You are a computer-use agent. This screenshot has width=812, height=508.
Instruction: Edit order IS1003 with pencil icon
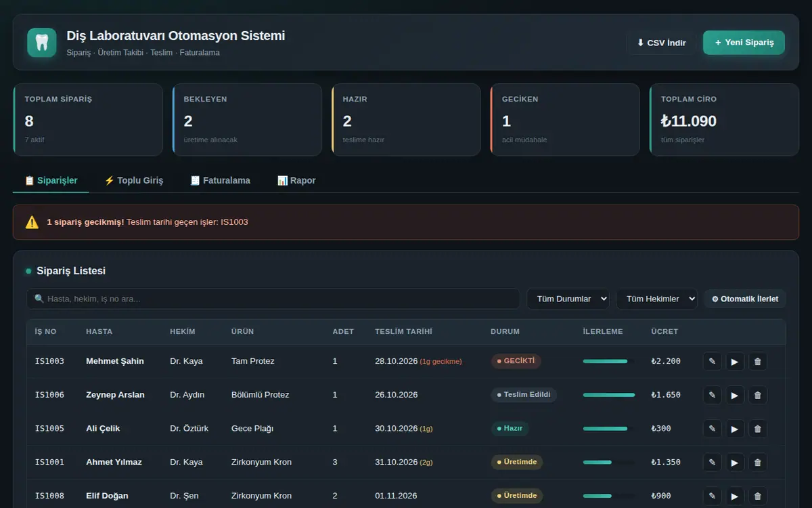tap(712, 361)
